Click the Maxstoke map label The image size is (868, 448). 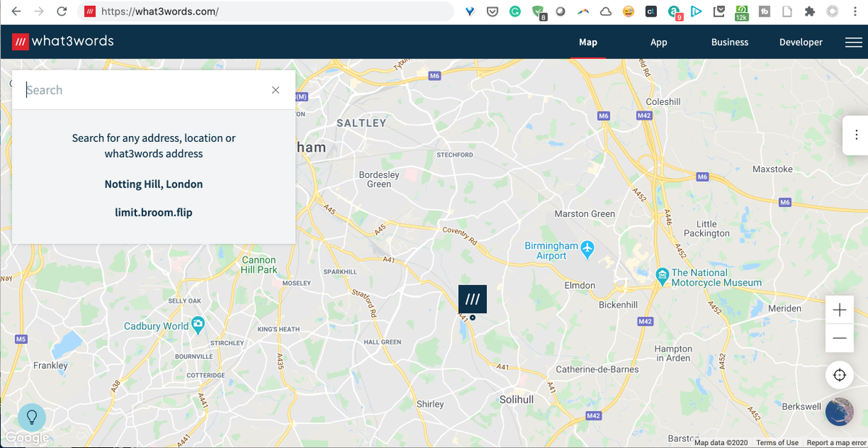(773, 169)
